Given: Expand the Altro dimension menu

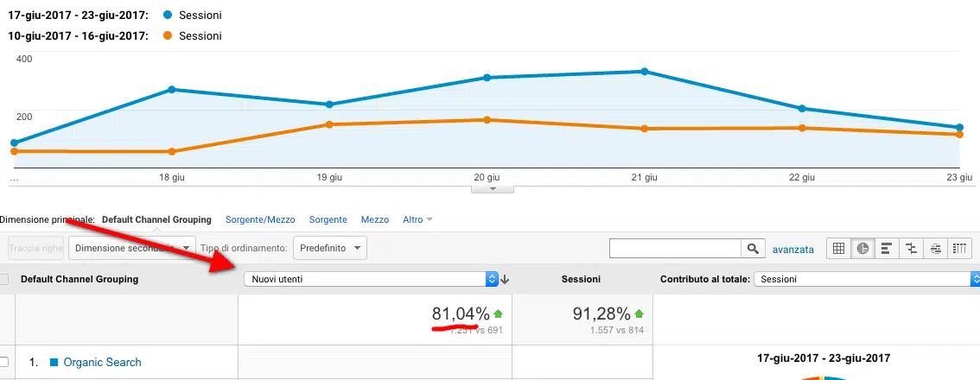Looking at the screenshot, I should [417, 220].
